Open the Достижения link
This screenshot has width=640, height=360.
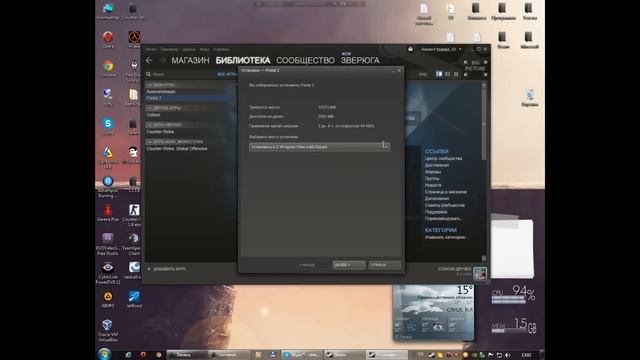[437, 165]
